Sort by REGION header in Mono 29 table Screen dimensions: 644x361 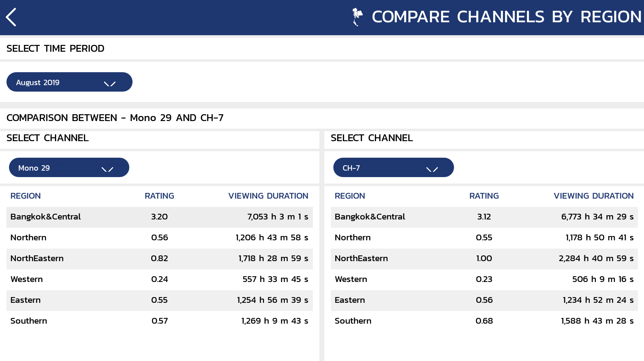26,196
